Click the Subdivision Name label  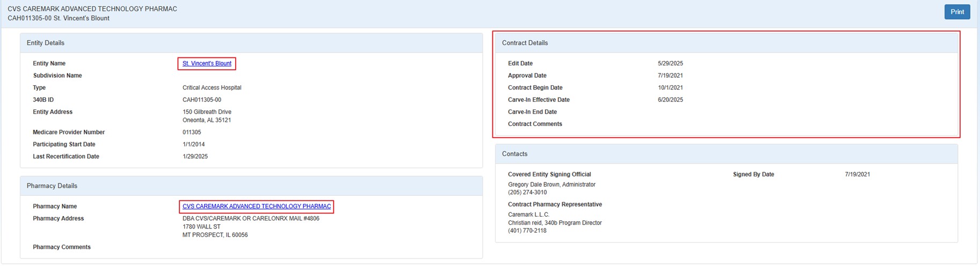[57, 76]
